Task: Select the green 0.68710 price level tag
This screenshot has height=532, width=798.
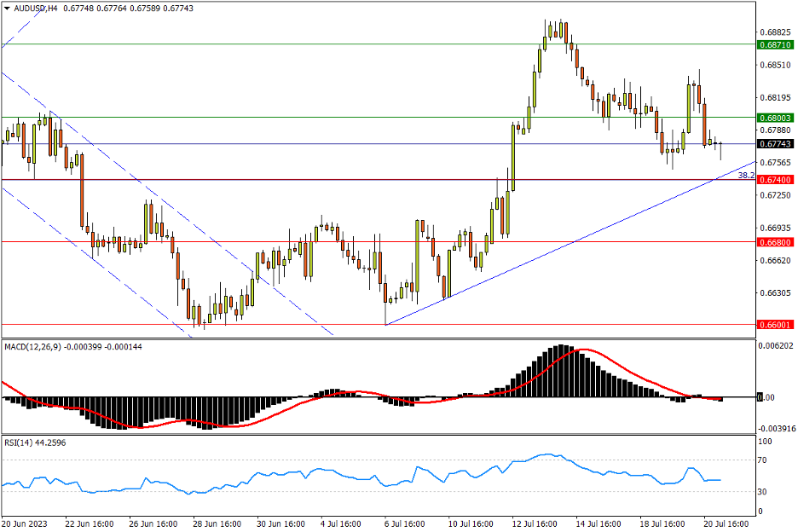Action: 775,43
